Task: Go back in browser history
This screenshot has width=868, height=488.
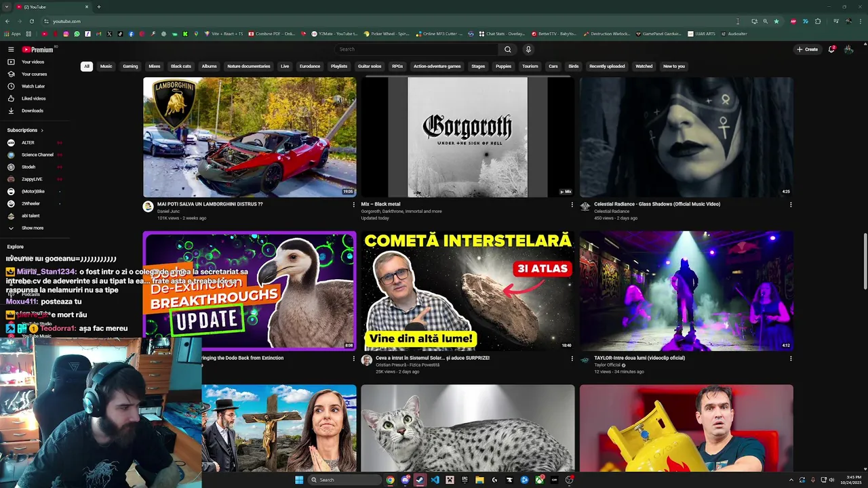Action: click(x=7, y=21)
